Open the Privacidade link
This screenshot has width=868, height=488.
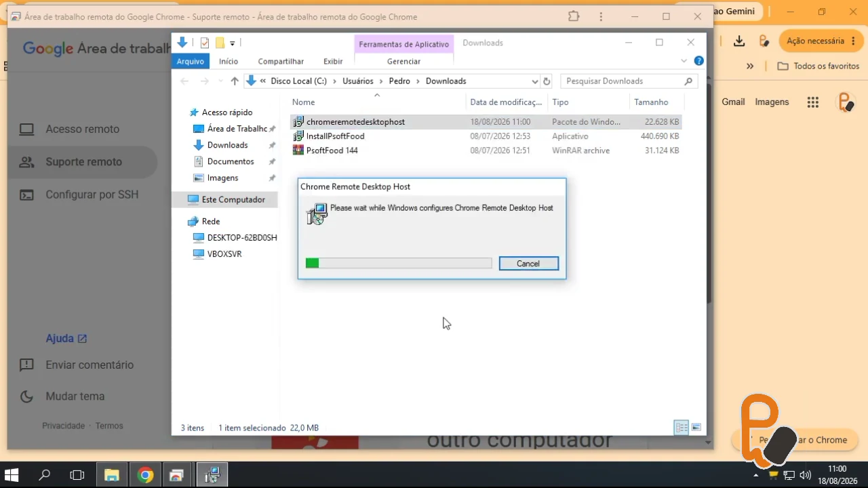coord(63,426)
